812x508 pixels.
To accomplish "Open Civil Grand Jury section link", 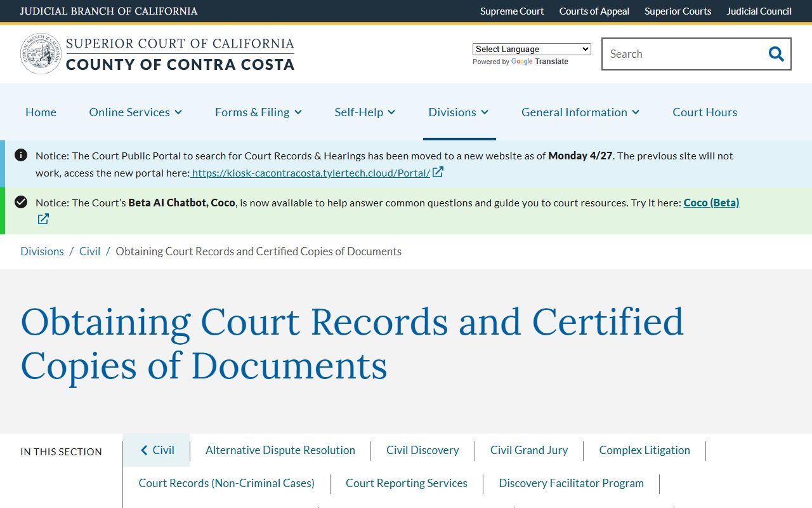I will (x=529, y=450).
